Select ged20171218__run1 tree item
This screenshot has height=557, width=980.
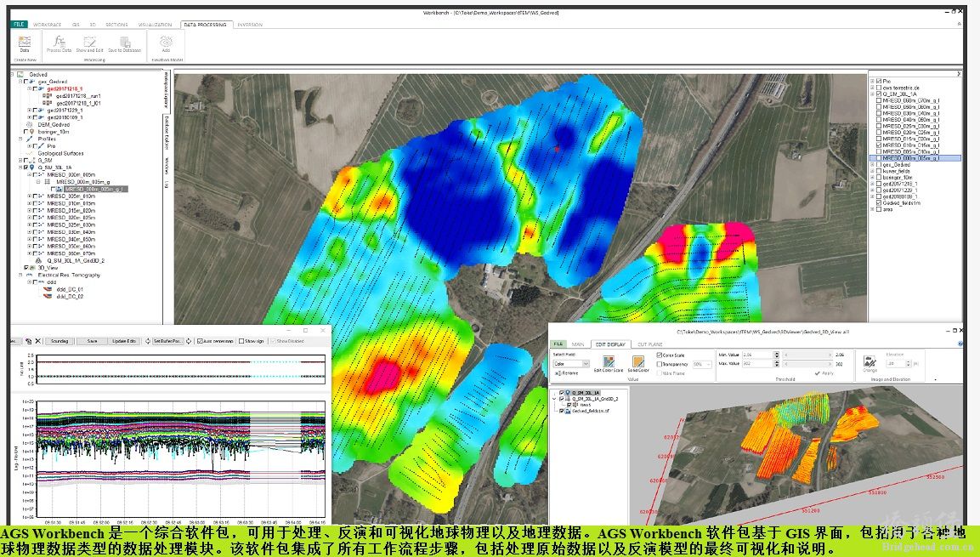coord(77,96)
